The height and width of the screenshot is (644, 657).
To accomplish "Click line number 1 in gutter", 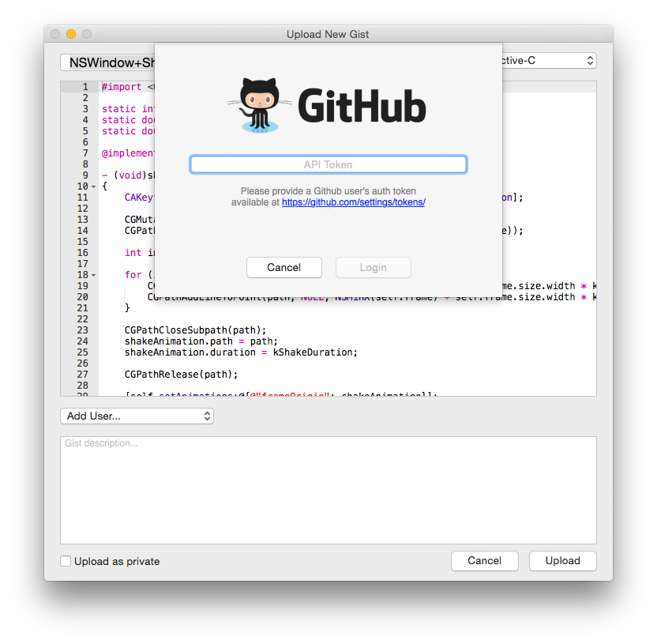I will pos(85,87).
